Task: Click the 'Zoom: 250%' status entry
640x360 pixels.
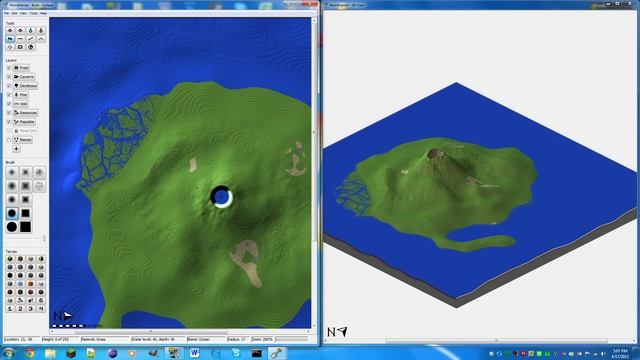Action: [x=262, y=339]
